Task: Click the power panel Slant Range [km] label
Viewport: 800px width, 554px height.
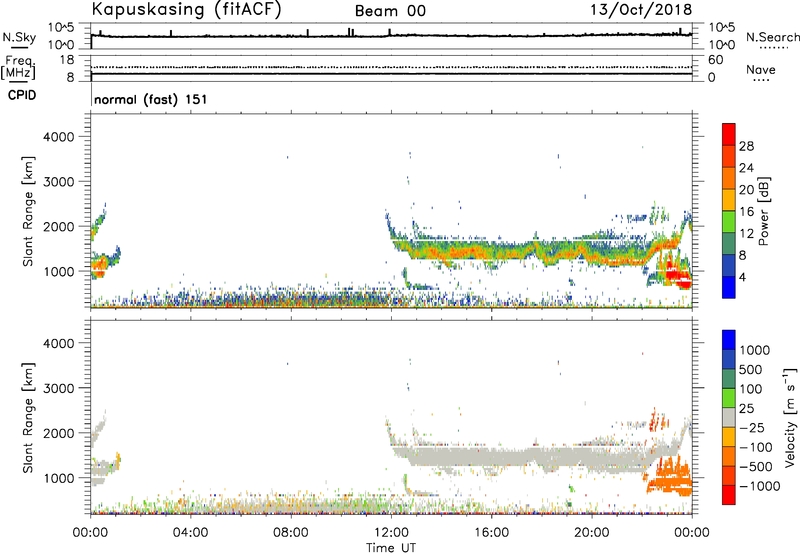Action: click(28, 211)
